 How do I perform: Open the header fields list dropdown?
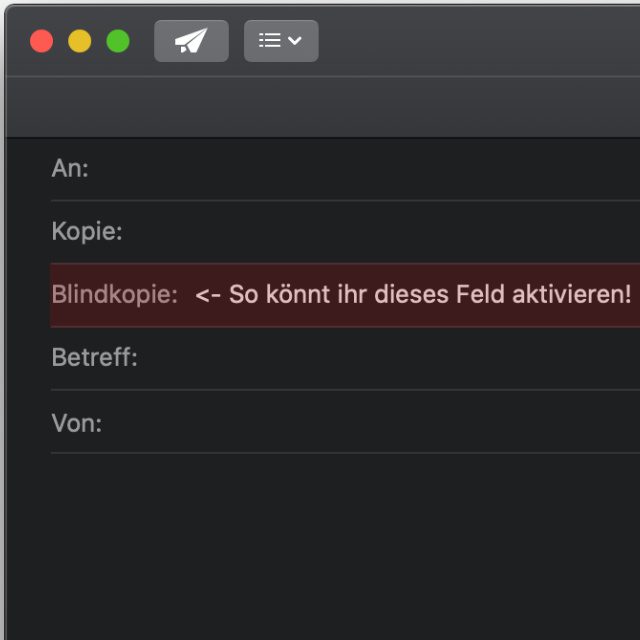[281, 41]
